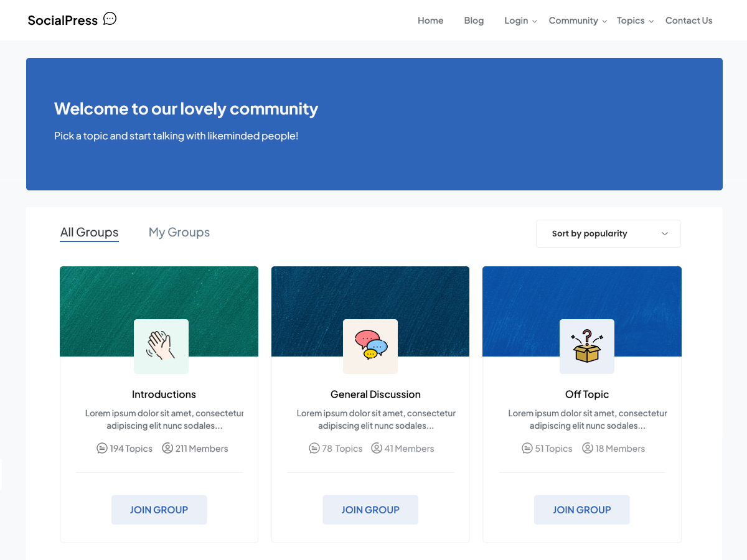Expand the Login dropdown menu
Viewport: 747px width, 560px height.
(520, 20)
